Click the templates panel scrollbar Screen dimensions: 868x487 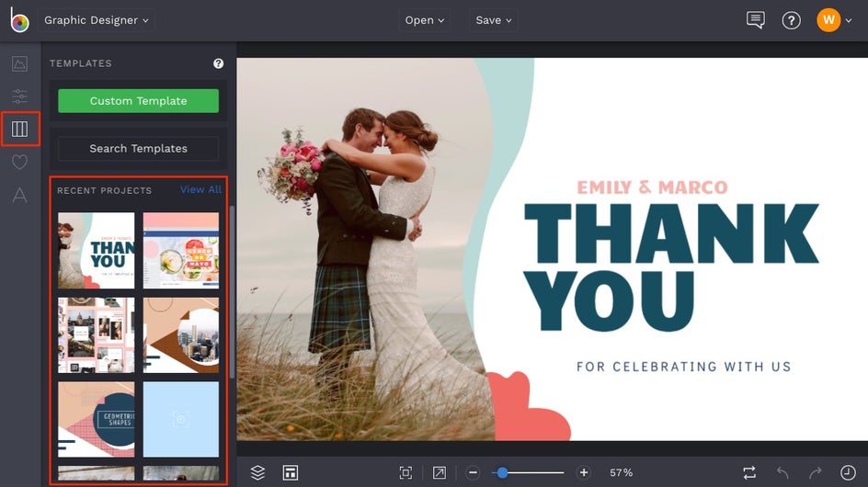(232, 292)
